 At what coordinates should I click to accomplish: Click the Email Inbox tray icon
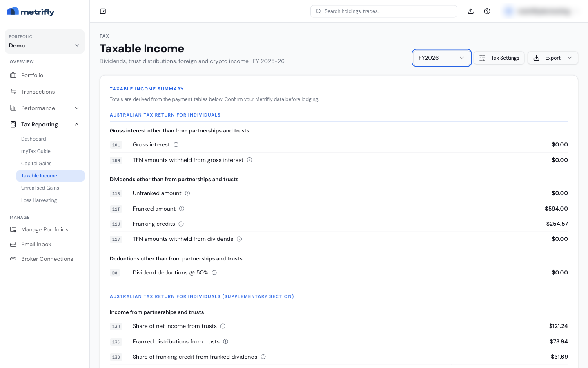(13, 244)
